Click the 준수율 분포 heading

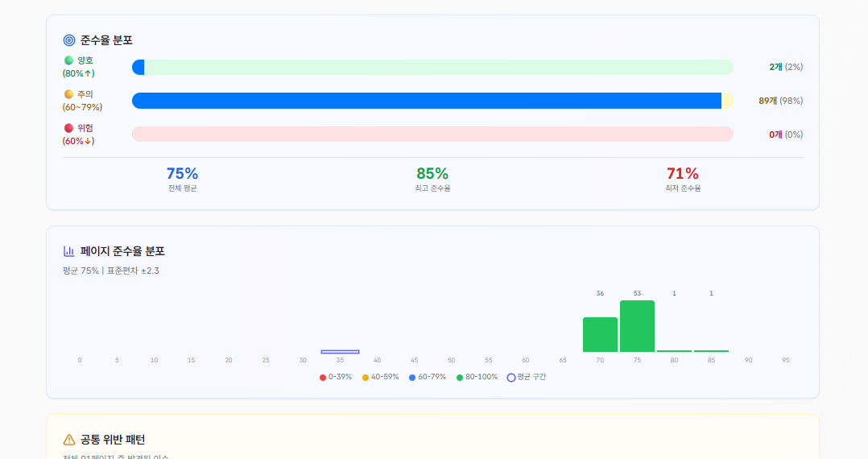click(x=106, y=40)
